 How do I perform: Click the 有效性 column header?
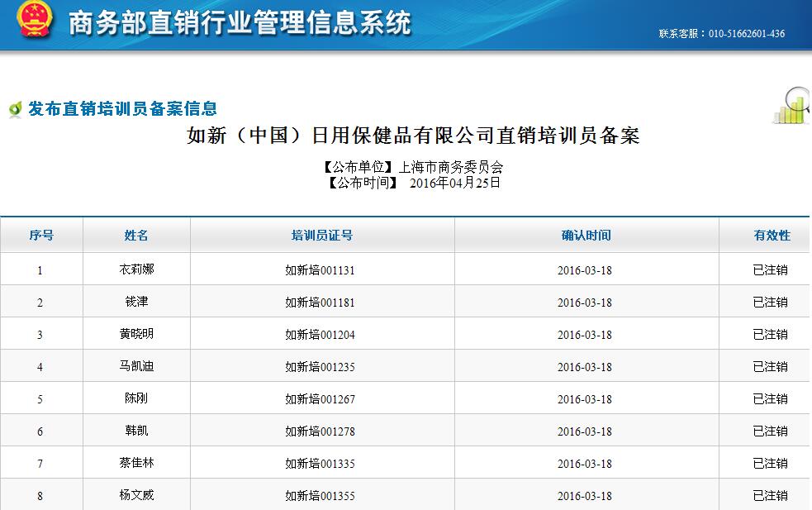coord(771,236)
